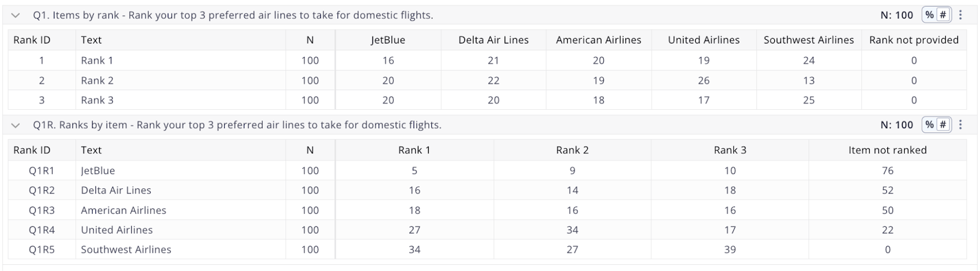Click the United Airlines column header in Q1

pyautogui.click(x=704, y=40)
